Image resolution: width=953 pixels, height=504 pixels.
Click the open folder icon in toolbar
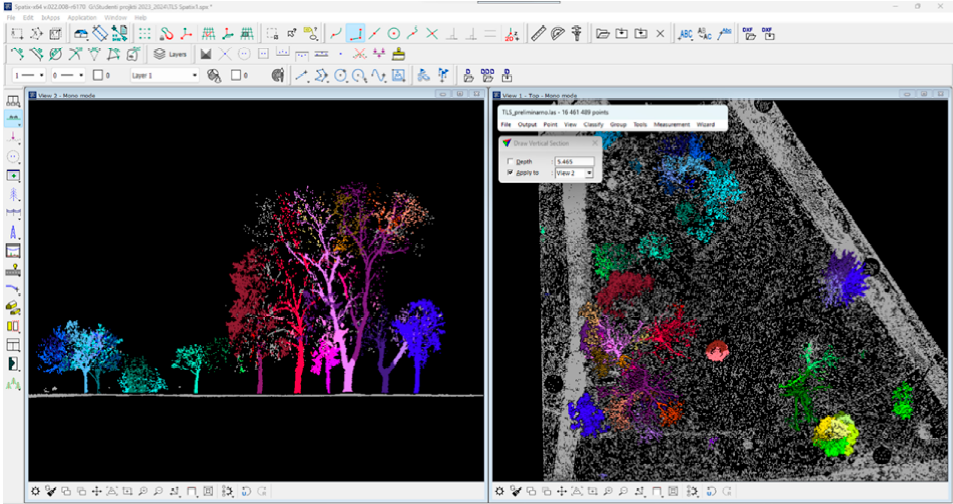pos(602,33)
